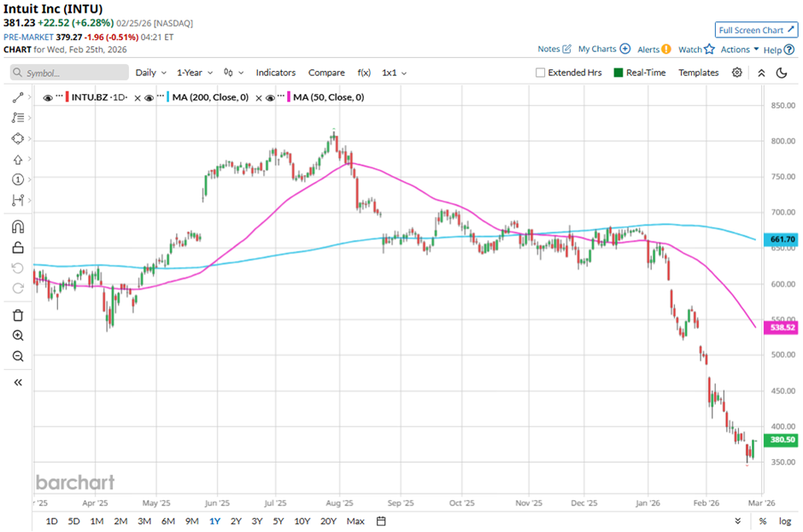The image size is (803, 532).
Task: Click the lock drawings icon
Action: (18, 248)
